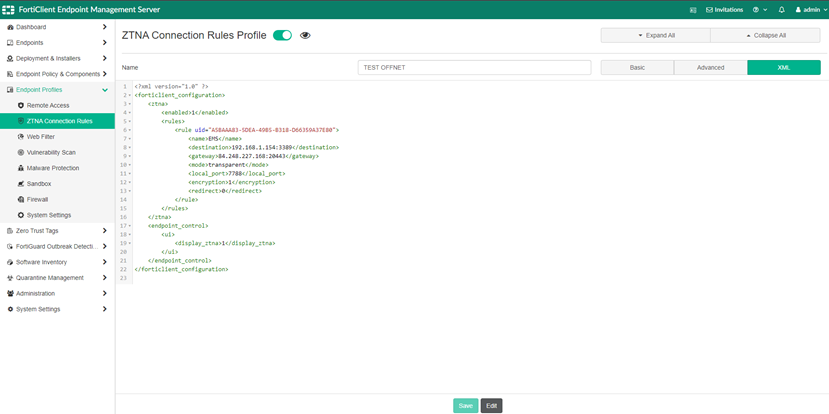Fold the rules tag on line 5

(x=130, y=121)
